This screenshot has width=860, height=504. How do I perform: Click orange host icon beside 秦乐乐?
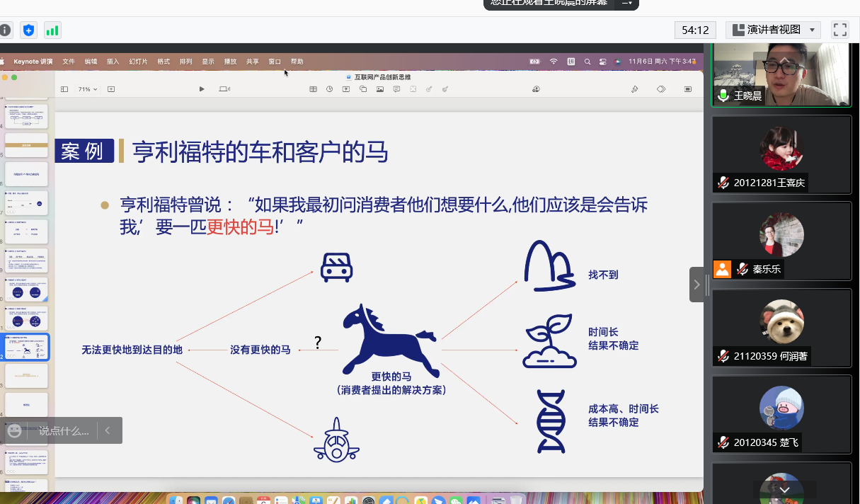722,269
